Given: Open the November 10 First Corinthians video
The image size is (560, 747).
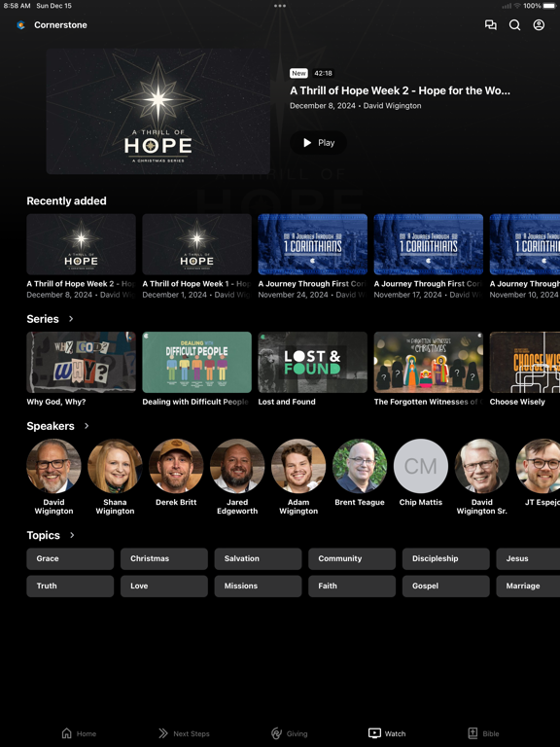Looking at the screenshot, I should click(525, 244).
